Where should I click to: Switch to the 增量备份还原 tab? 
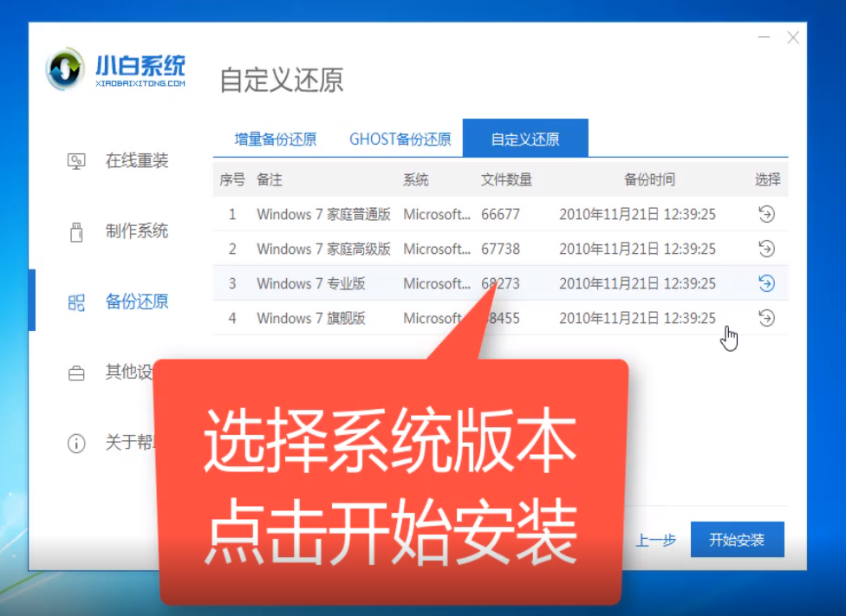click(275, 139)
